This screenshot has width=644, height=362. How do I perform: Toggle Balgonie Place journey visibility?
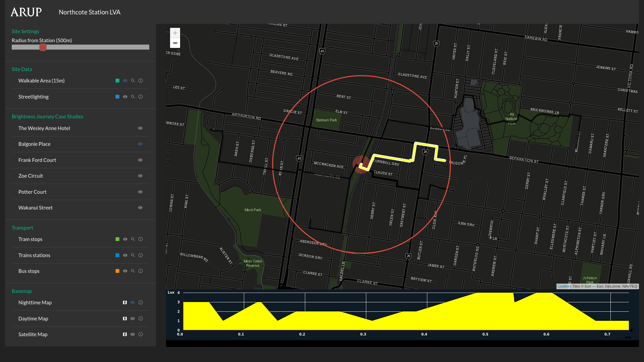tap(140, 144)
